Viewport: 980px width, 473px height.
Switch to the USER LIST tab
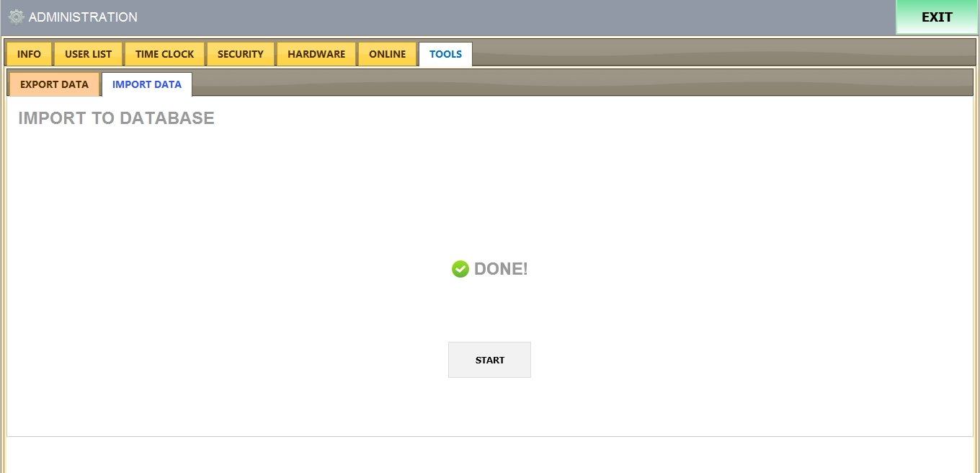point(88,54)
